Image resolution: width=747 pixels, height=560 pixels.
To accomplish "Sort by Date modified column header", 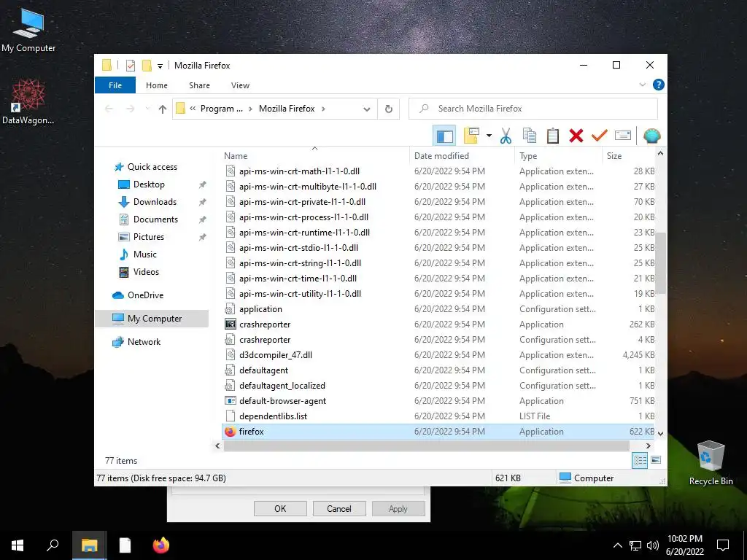I will 462,156.
